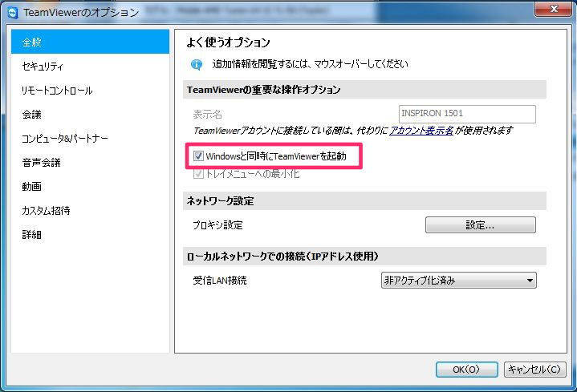Click the プロキシ設定 label

(217, 225)
